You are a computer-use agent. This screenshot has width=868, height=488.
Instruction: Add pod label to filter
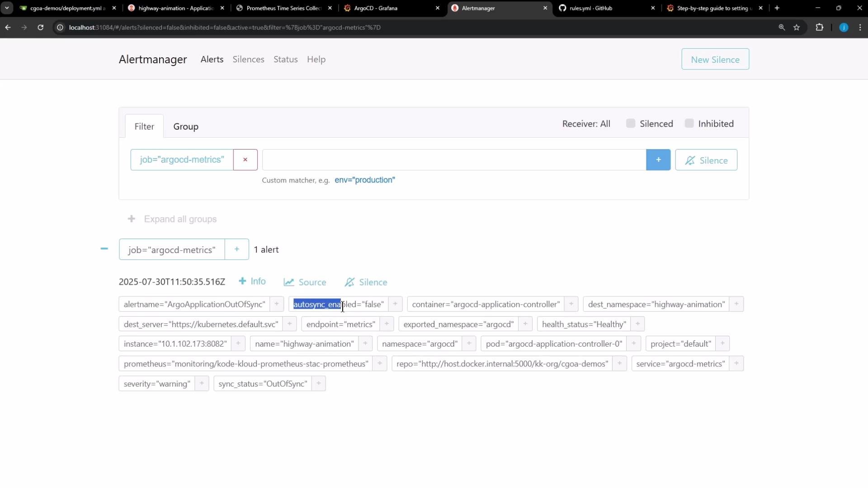click(x=634, y=343)
